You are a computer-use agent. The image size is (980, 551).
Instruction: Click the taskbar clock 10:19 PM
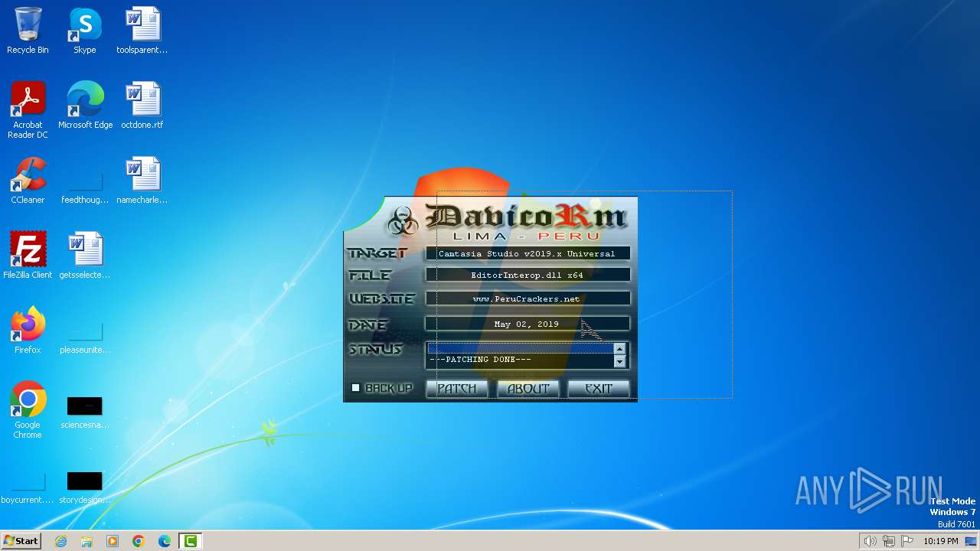coord(940,541)
